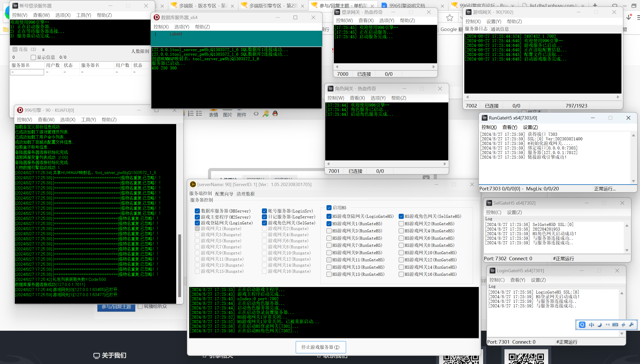Click the code brackets icon in editor toolbar
640x364 pixels.
(256, 114)
